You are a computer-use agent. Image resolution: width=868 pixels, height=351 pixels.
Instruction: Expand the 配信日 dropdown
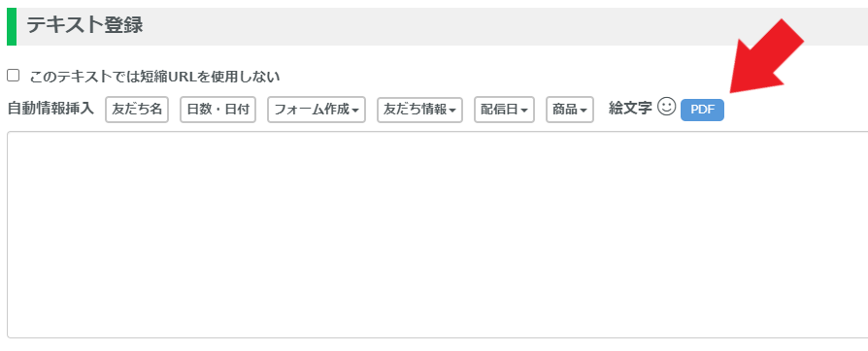(x=504, y=110)
